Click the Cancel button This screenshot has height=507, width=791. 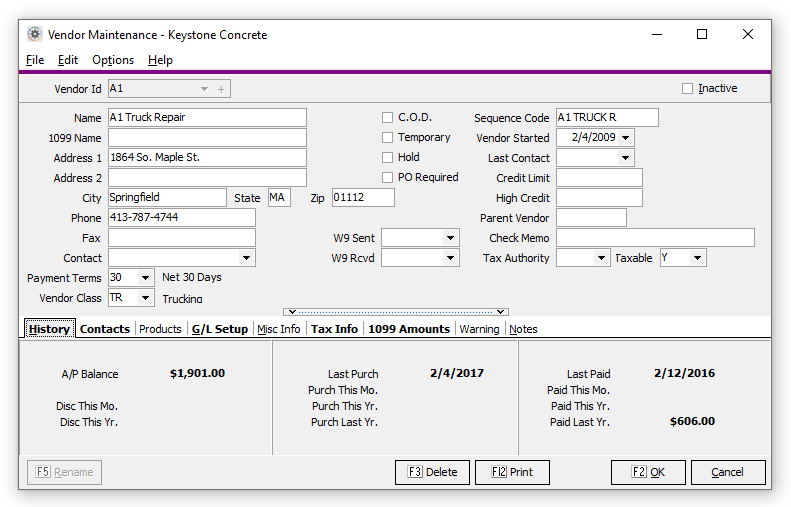click(727, 472)
